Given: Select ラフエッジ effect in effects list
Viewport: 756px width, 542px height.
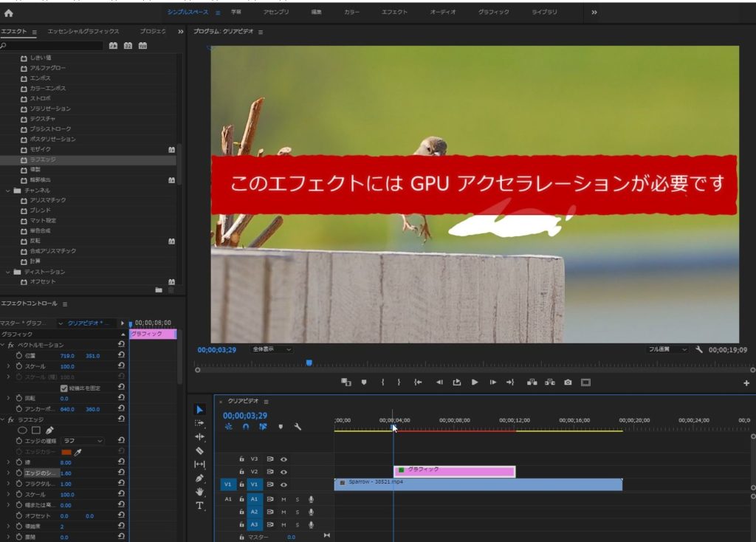Looking at the screenshot, I should (43, 159).
